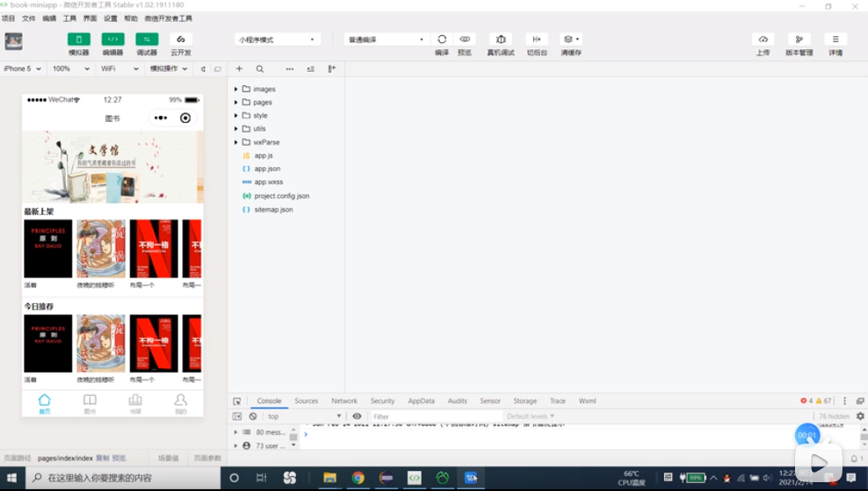The width and height of the screenshot is (868, 491).
Task: Open 云开发 cloud development
Action: [180, 40]
